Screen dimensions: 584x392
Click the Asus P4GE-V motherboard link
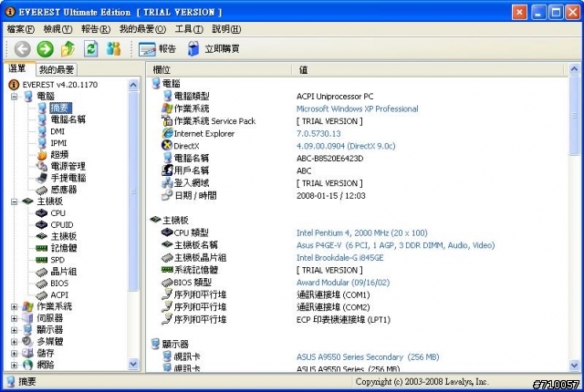(x=395, y=245)
